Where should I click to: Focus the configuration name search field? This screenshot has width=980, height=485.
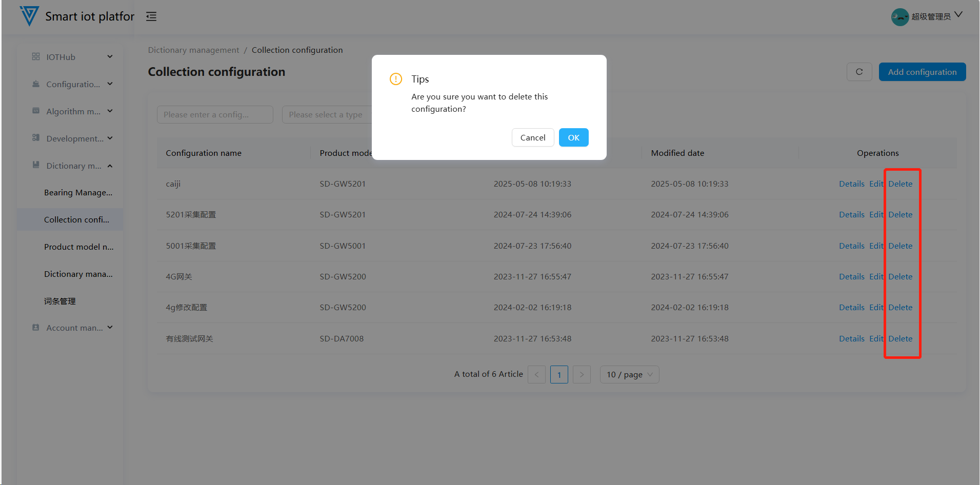[215, 115]
